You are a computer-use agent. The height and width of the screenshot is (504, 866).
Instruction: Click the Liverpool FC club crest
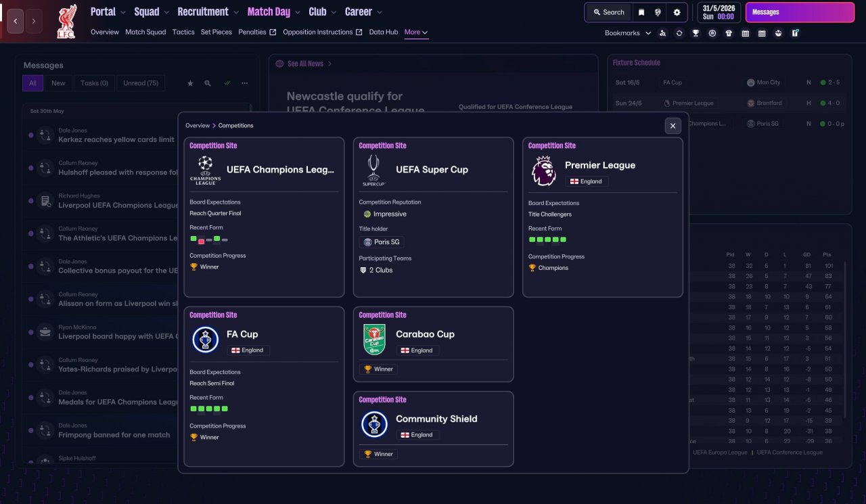[x=66, y=21]
